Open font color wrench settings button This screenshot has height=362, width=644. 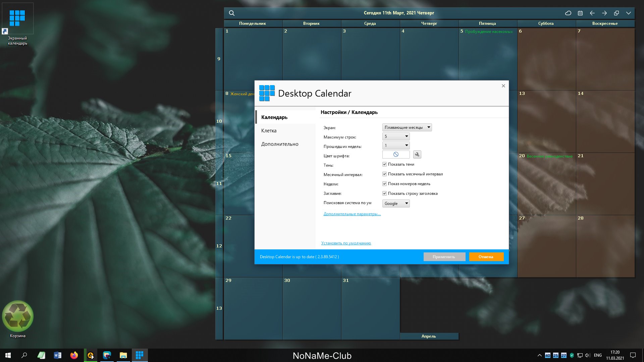(417, 155)
